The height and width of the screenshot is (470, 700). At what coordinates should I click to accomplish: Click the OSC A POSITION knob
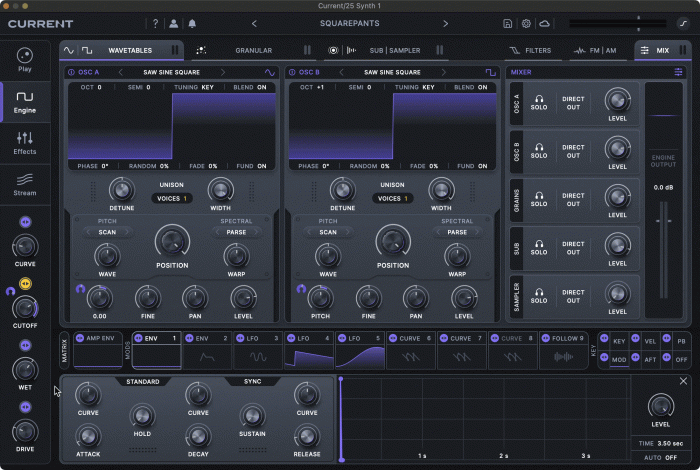click(x=172, y=241)
